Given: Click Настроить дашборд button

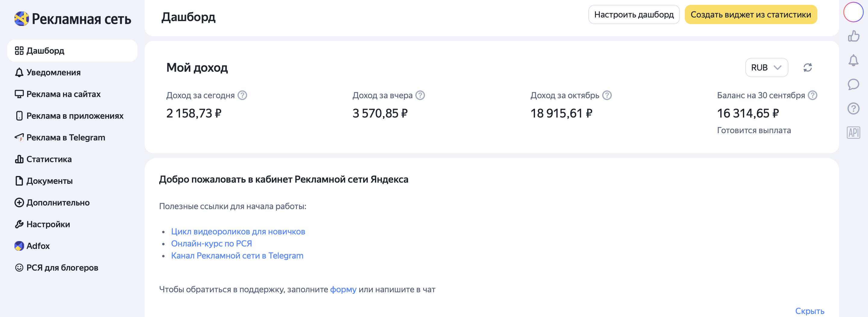Looking at the screenshot, I should pos(634,14).
